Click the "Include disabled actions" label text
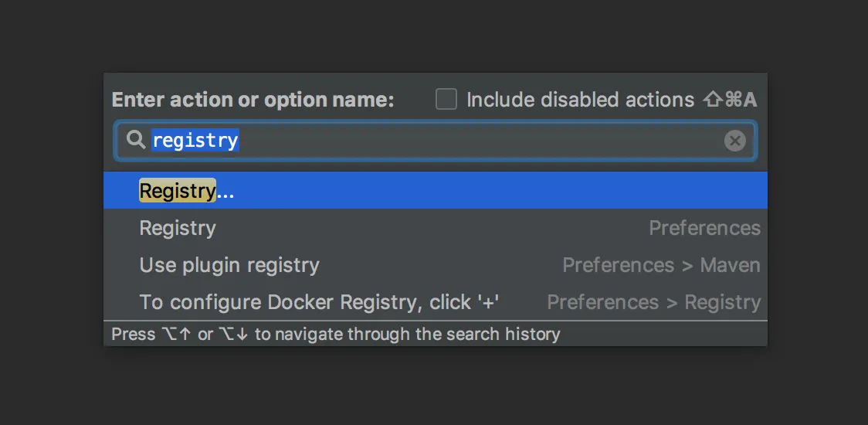Screen dimensions: 868x425 580,100
